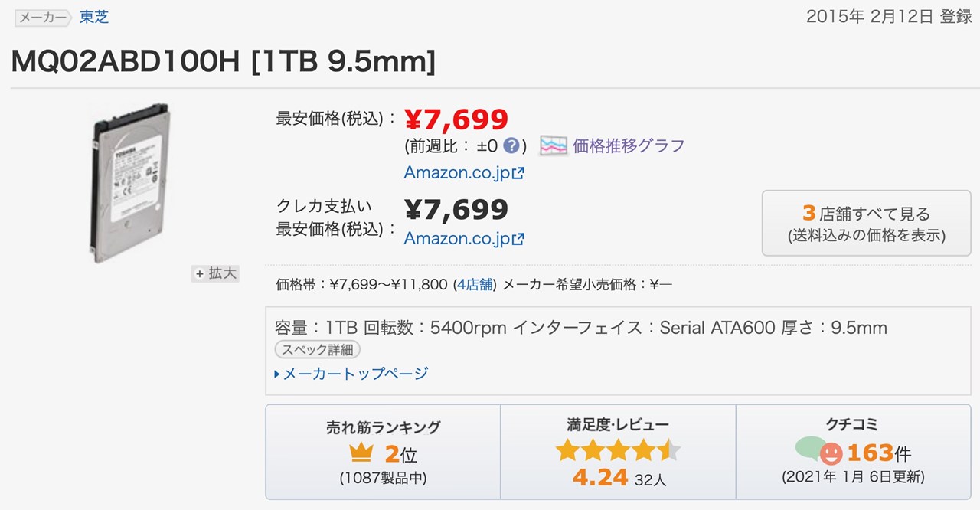Viewport: 980px width, 510px height.
Task: Click the 4店舗 price range link
Action: [x=474, y=283]
